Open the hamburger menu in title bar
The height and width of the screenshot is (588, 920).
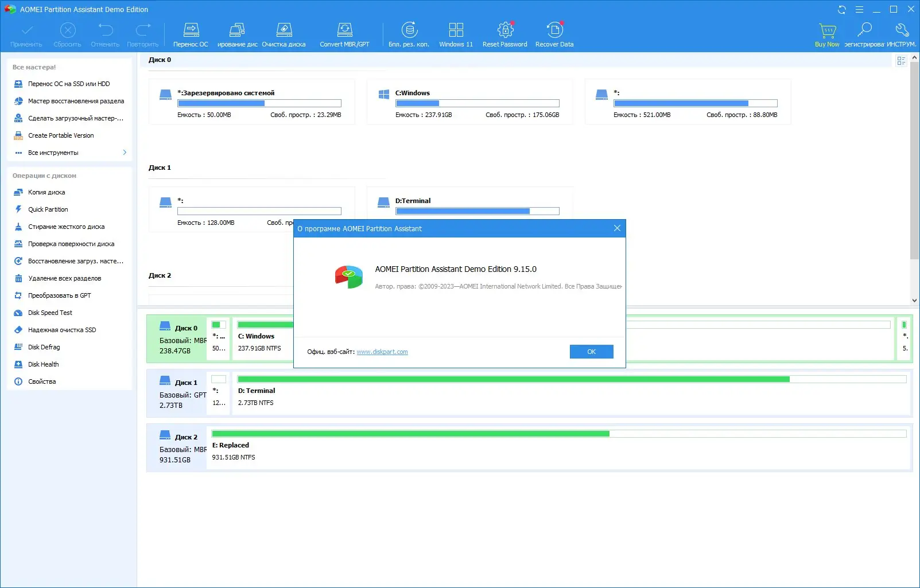[859, 9]
